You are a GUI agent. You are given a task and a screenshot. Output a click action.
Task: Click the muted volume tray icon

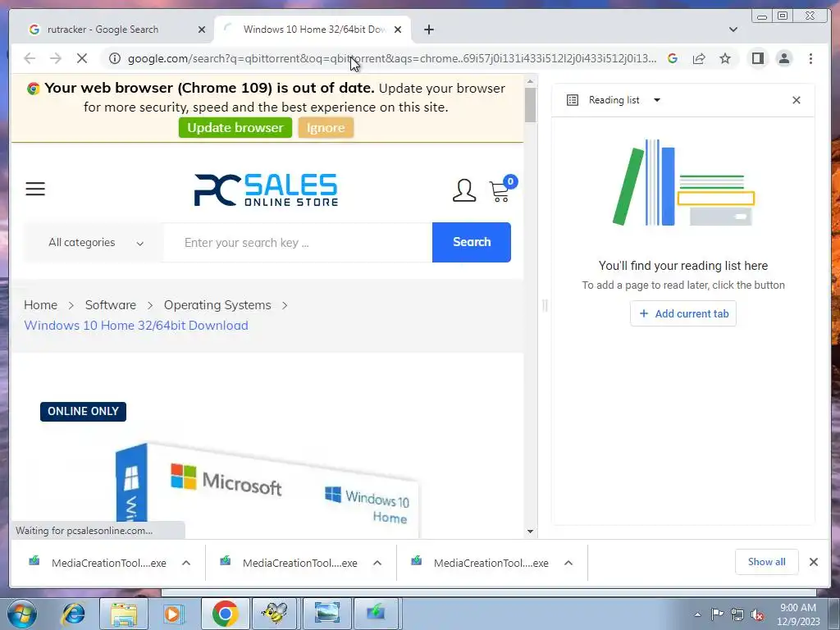click(757, 615)
